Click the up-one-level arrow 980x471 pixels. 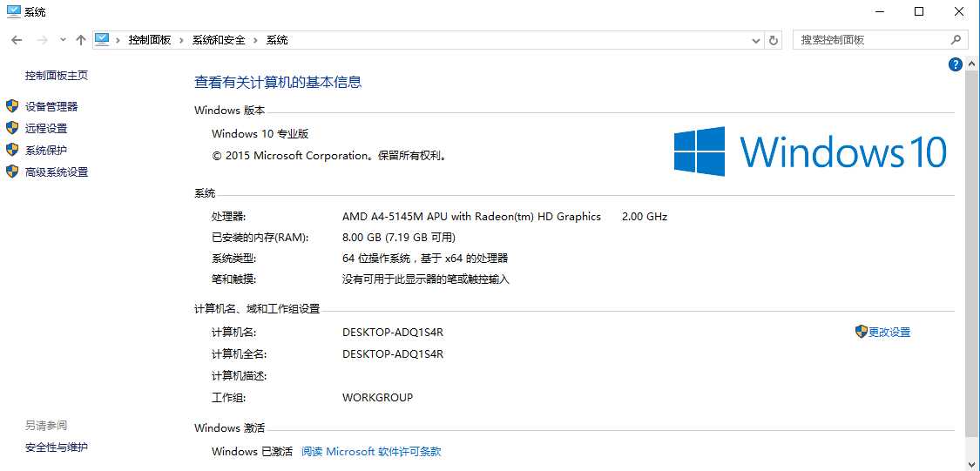(81, 40)
